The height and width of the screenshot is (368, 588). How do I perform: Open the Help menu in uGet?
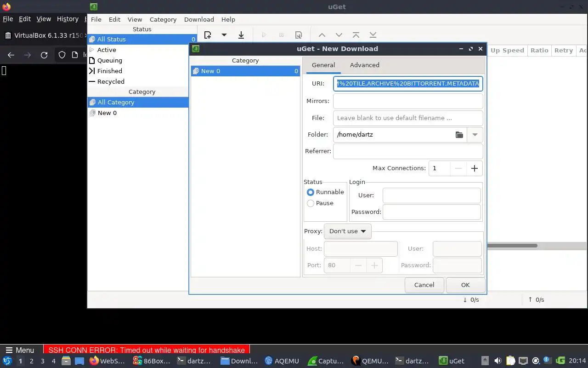228,19
